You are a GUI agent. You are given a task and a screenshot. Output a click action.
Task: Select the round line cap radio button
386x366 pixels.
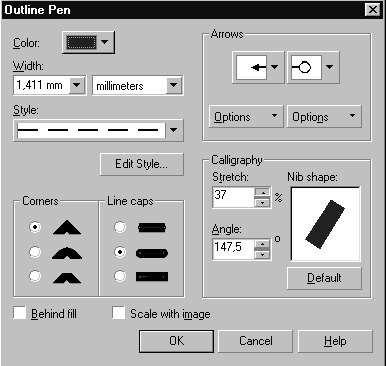(x=120, y=252)
